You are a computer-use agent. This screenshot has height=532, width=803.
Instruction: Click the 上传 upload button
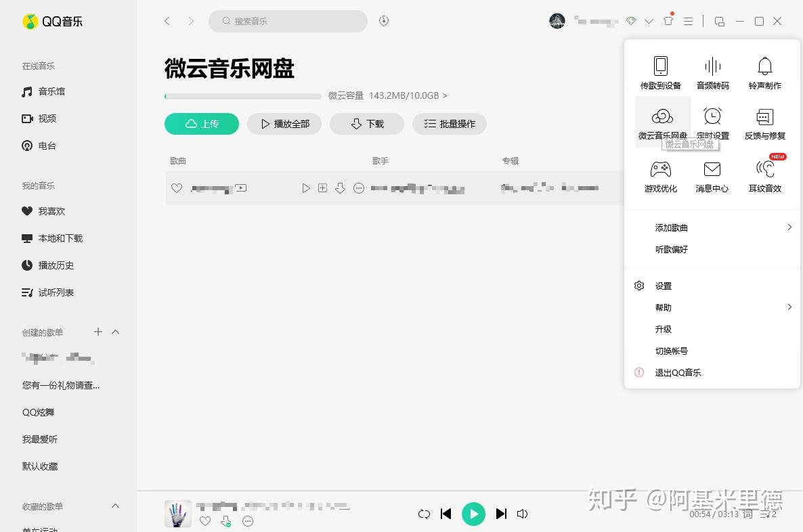tap(202, 124)
